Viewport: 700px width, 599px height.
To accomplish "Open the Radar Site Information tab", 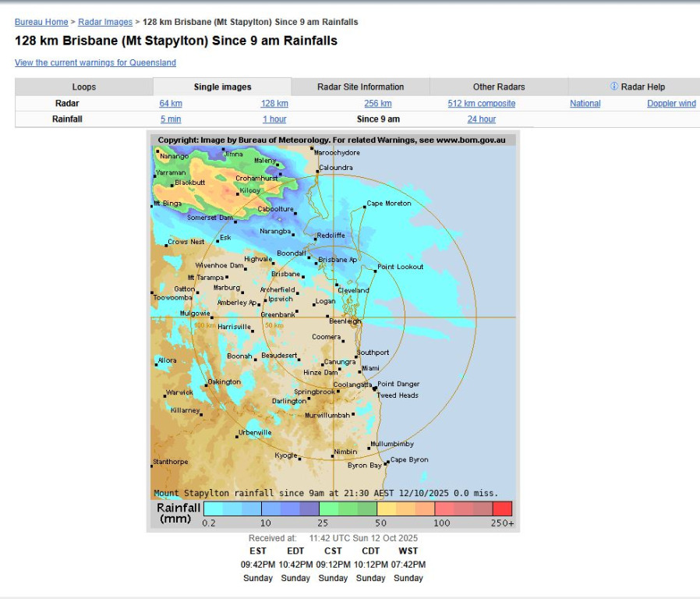I will 360,87.
